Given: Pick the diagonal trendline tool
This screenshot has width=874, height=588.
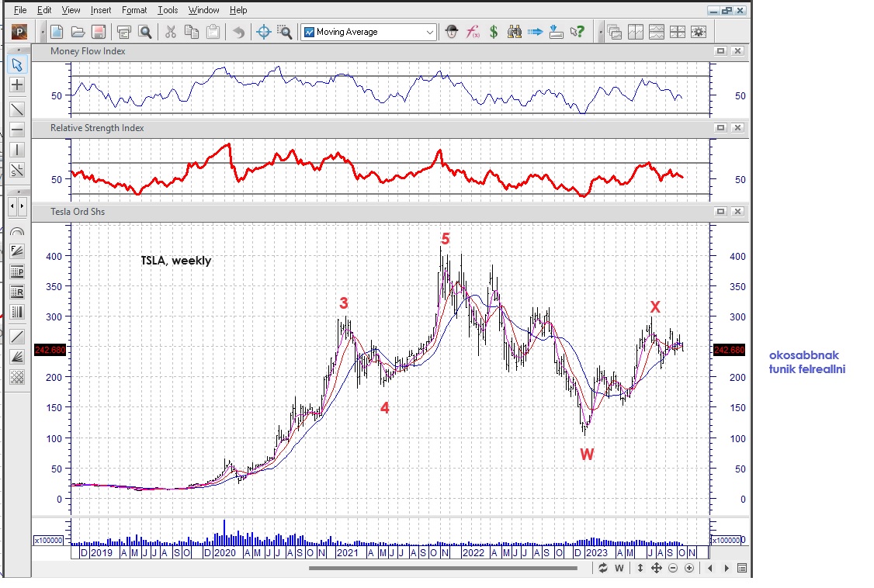Looking at the screenshot, I should (17, 109).
